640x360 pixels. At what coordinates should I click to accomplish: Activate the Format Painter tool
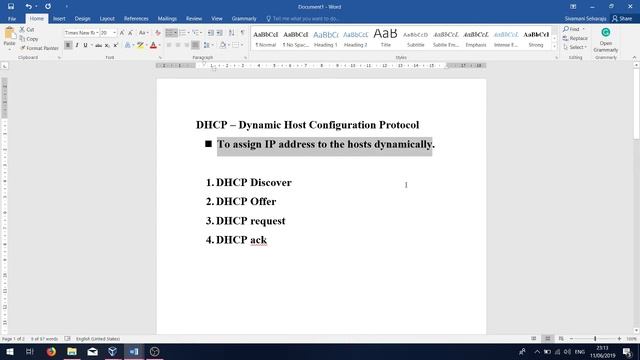(39, 48)
